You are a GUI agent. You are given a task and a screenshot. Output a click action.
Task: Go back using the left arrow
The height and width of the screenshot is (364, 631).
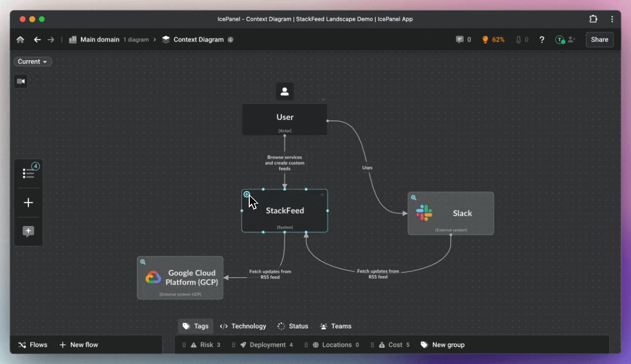coord(37,40)
